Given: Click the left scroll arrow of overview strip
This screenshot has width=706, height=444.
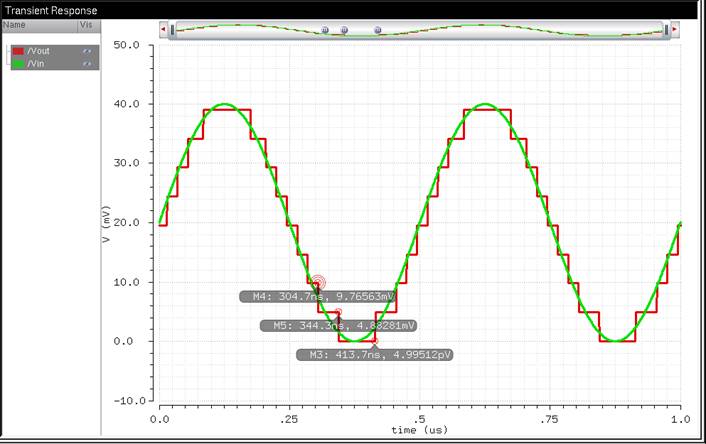Looking at the screenshot, I should 164,30.
